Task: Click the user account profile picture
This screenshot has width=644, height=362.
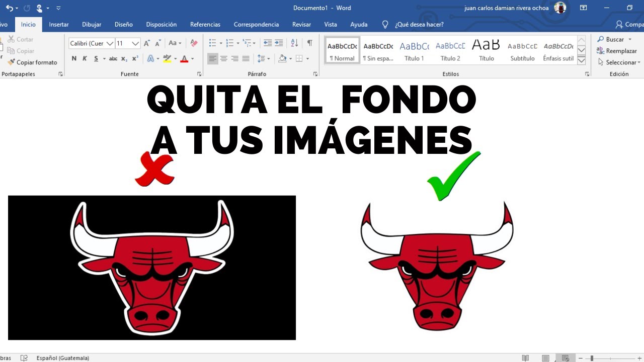Action: pyautogui.click(x=560, y=8)
